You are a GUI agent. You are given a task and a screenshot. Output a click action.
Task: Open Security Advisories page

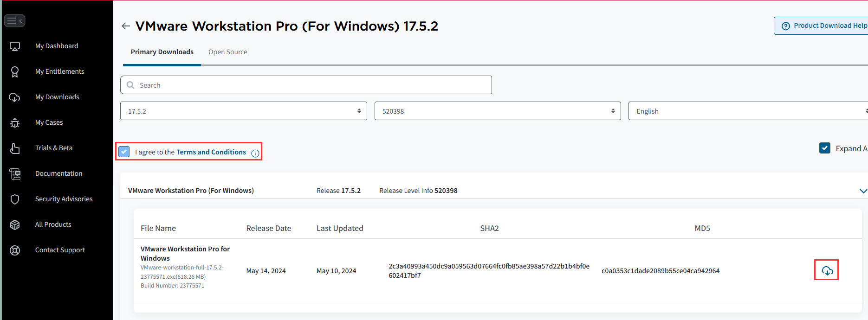64,199
